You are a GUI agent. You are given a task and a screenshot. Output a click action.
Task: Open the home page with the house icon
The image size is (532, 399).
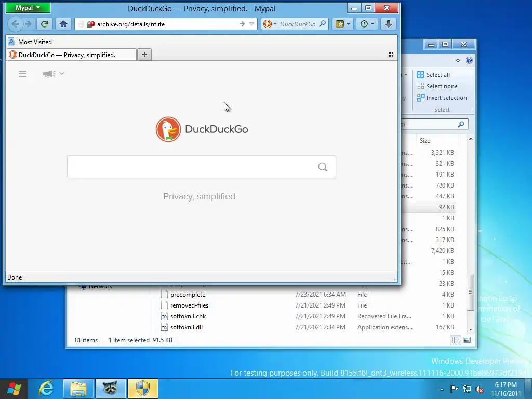click(63, 24)
